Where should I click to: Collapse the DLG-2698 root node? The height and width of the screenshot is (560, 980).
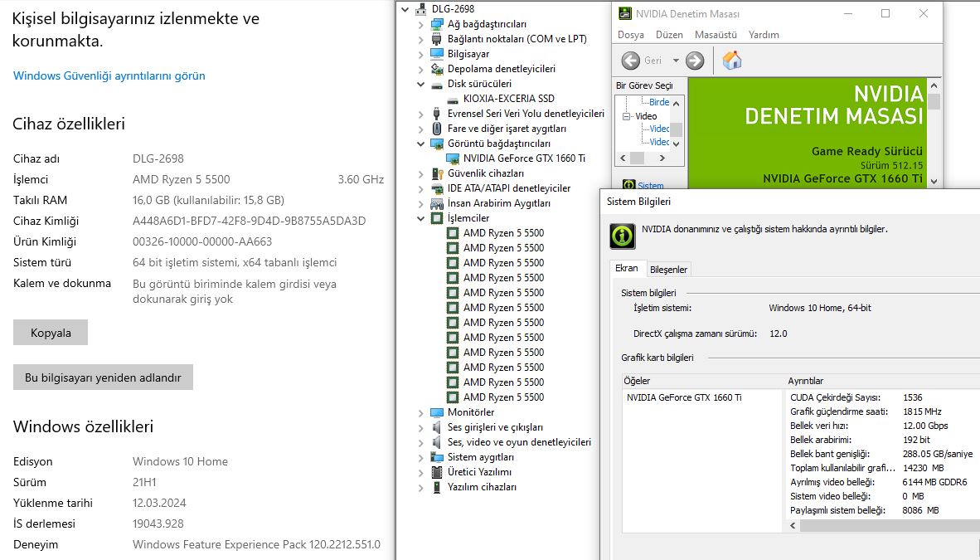tap(405, 9)
